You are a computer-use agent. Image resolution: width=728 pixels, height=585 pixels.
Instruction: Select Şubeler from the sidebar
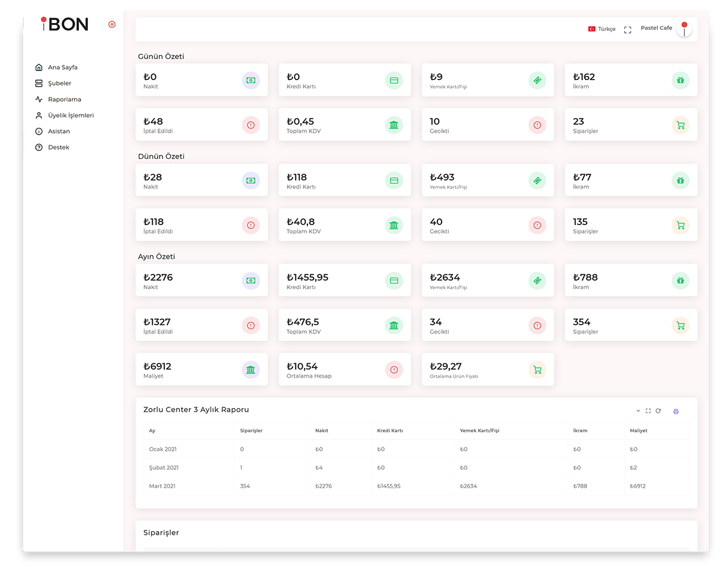click(59, 84)
